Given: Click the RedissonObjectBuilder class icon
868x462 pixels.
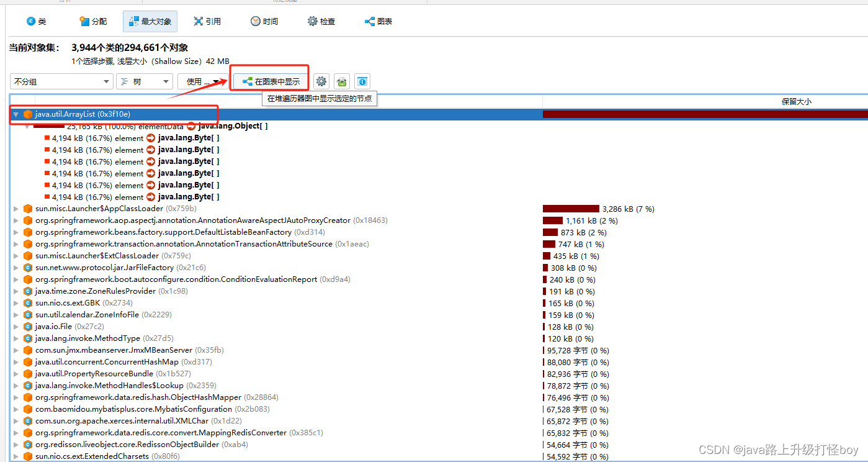Looking at the screenshot, I should (x=28, y=445).
